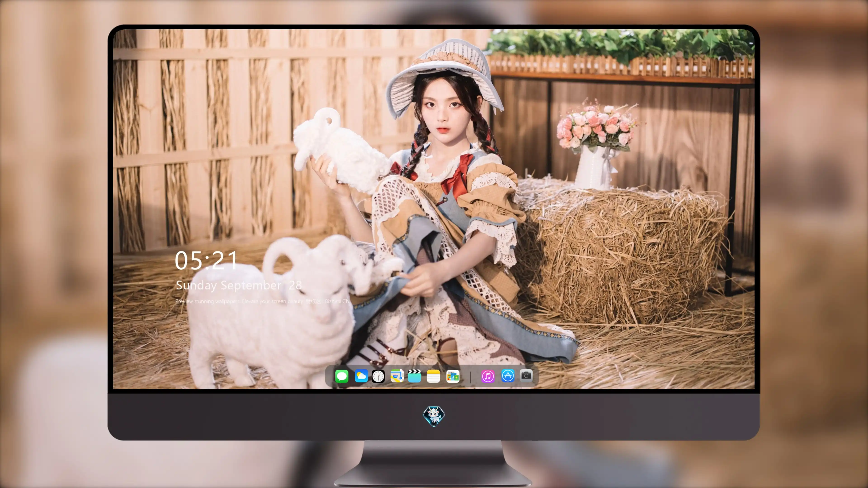Click the 05:21 clock display
Viewport: 868px width, 488px height.
pyautogui.click(x=206, y=260)
